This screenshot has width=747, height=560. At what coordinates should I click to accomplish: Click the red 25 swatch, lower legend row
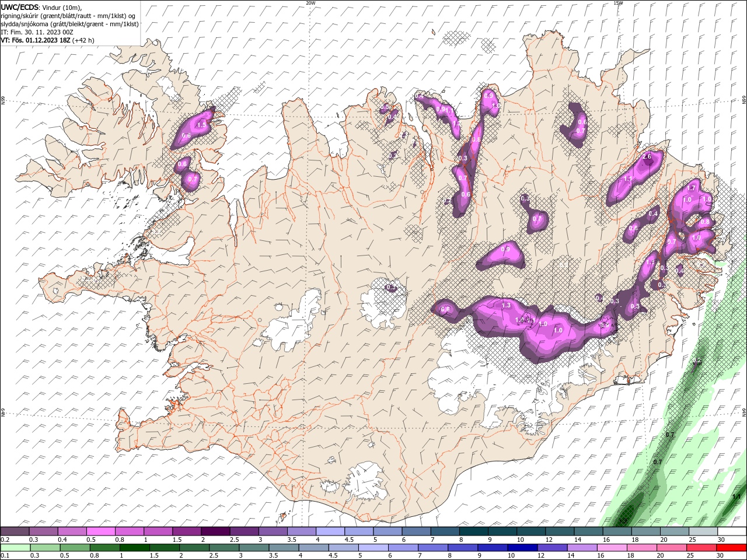click(x=701, y=548)
